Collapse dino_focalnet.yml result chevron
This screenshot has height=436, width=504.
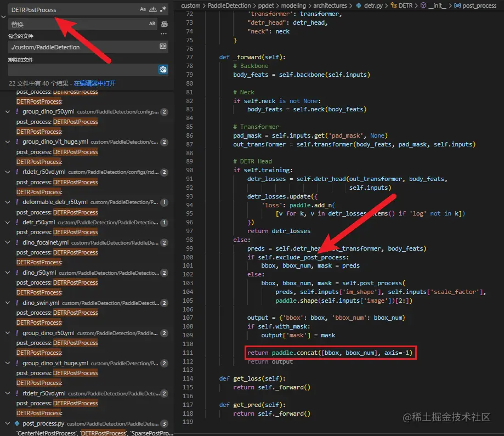[x=8, y=242]
